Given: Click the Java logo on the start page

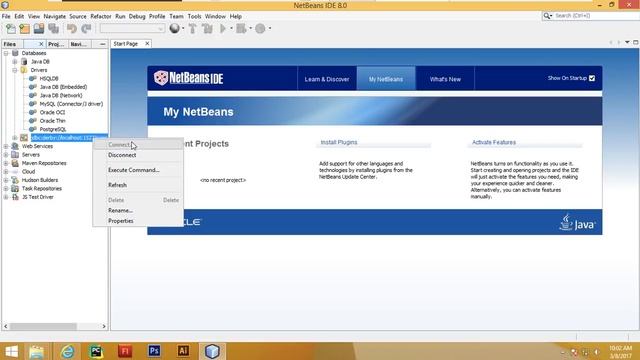Looking at the screenshot, I should [x=577, y=222].
